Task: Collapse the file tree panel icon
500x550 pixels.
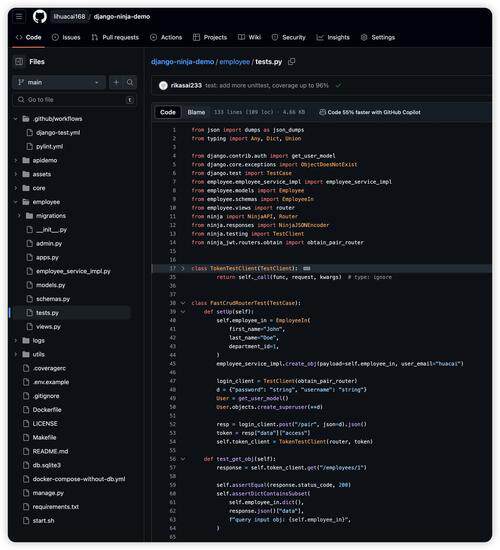Action: (19, 62)
